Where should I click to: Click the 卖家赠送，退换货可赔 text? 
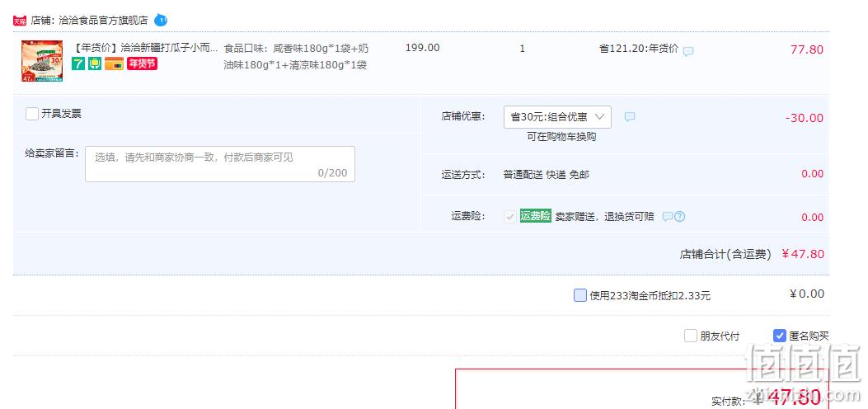click(x=604, y=216)
